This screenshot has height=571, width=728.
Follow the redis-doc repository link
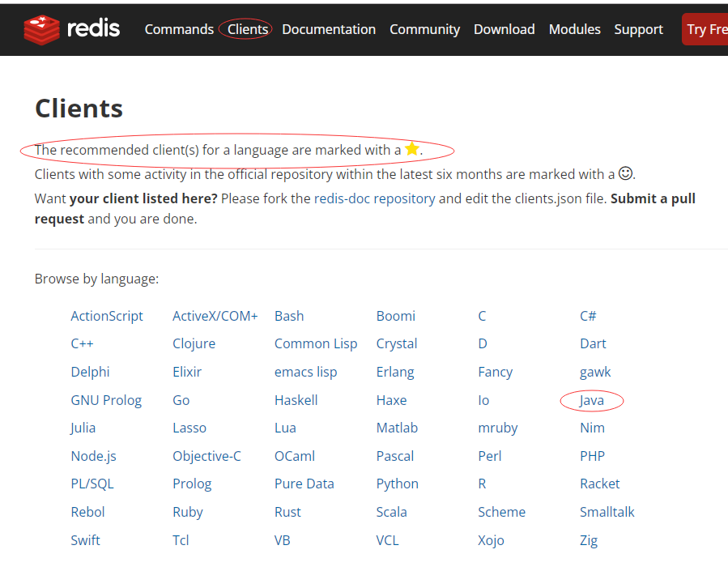tap(375, 198)
